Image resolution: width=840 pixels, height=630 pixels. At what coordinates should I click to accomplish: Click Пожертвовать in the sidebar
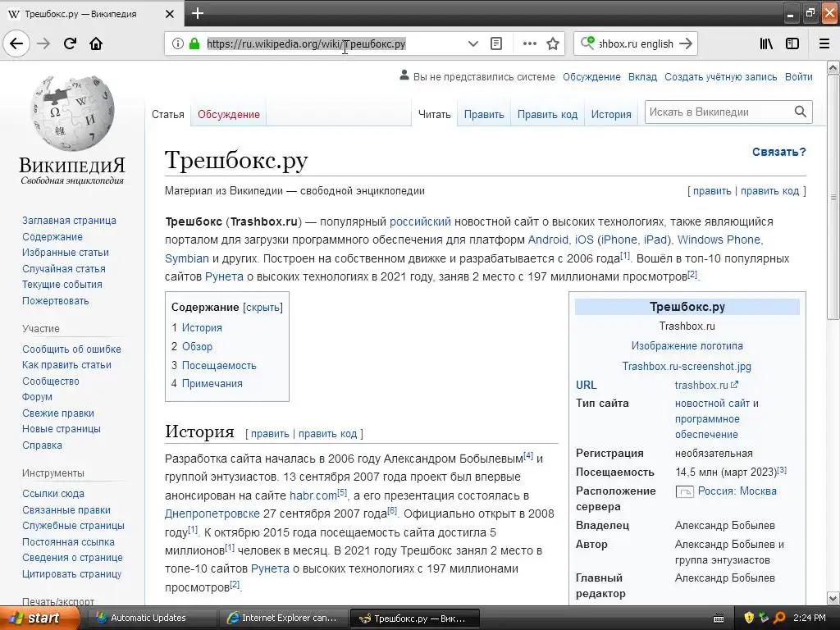pos(56,300)
